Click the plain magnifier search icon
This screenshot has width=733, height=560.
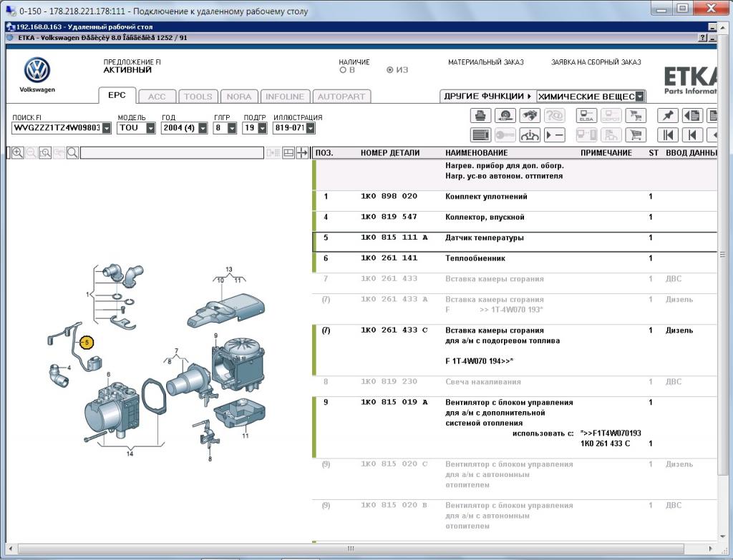tap(72, 153)
